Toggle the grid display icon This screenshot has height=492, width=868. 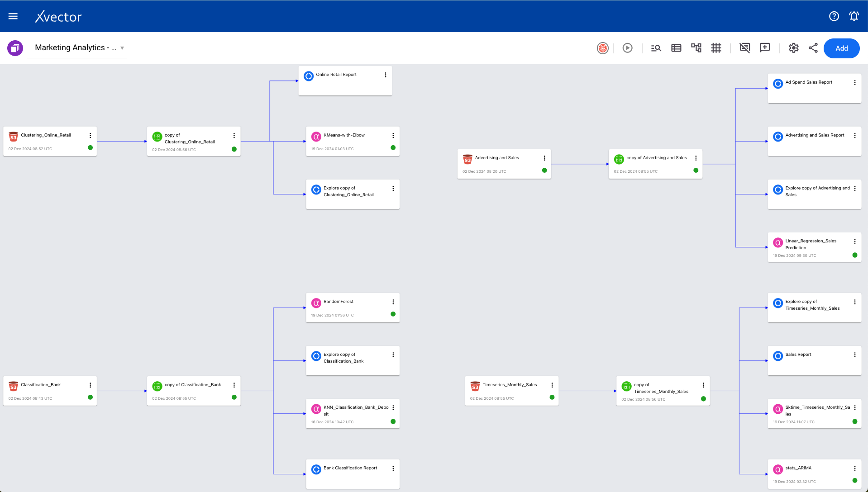point(716,48)
